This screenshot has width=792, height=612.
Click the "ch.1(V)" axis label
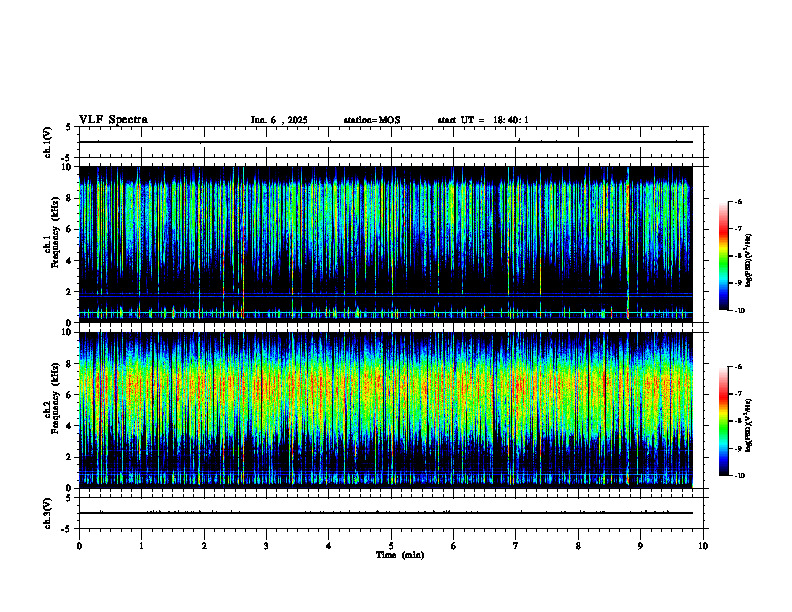tap(48, 142)
